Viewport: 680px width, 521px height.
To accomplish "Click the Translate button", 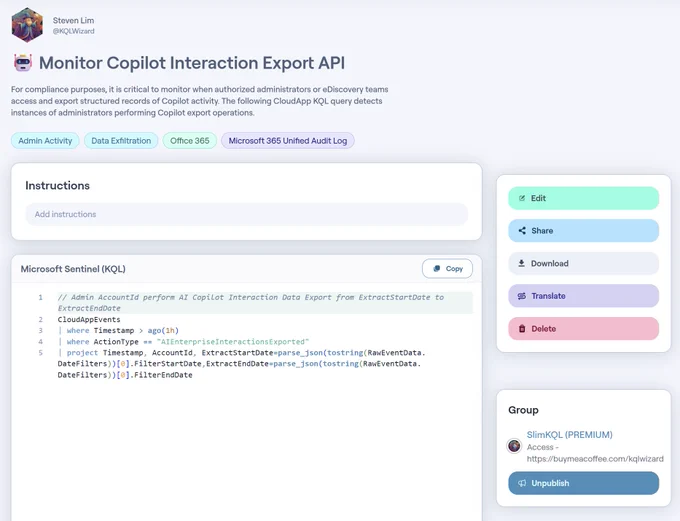I will click(583, 296).
